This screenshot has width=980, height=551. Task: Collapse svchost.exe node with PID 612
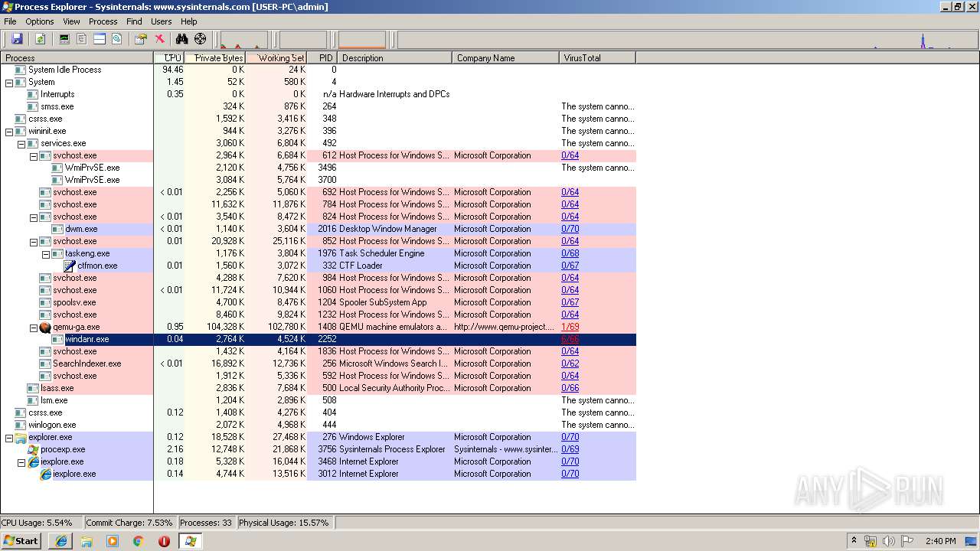[x=34, y=155]
